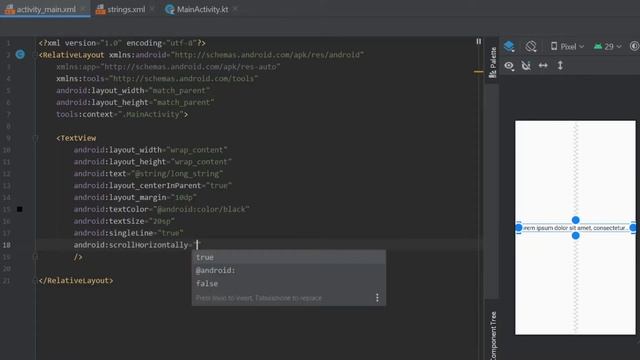Click the editor pause inspection icon

(479, 42)
